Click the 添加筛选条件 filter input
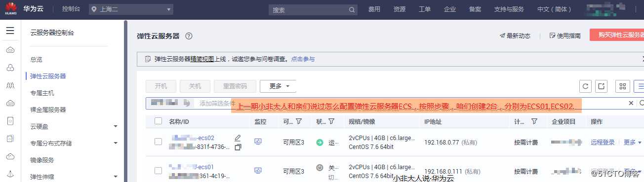The height and width of the screenshot is (182, 644). (x=217, y=103)
